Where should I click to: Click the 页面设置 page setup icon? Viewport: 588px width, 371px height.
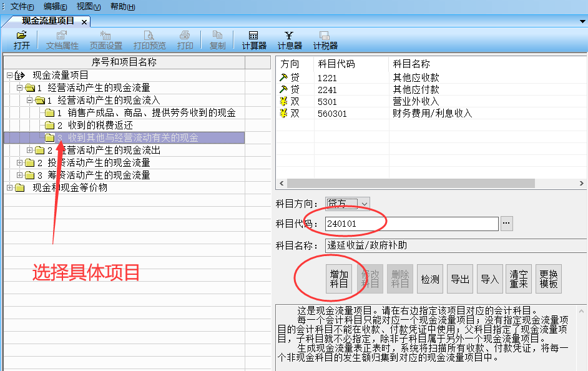(105, 40)
